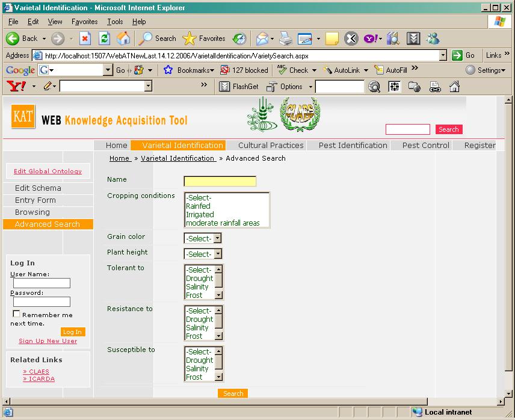Refresh the page using the toolbar icon
515x420 pixels.
[104, 39]
